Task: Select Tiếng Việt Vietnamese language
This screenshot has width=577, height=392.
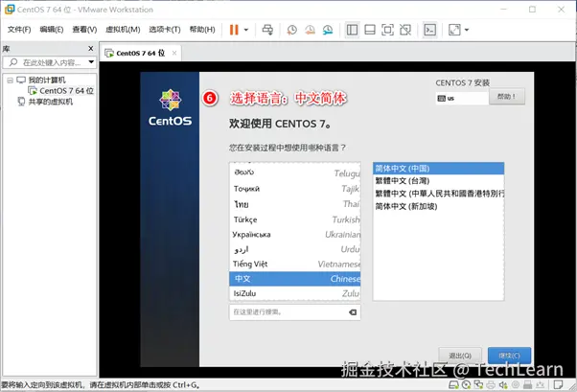Action: coord(295,264)
